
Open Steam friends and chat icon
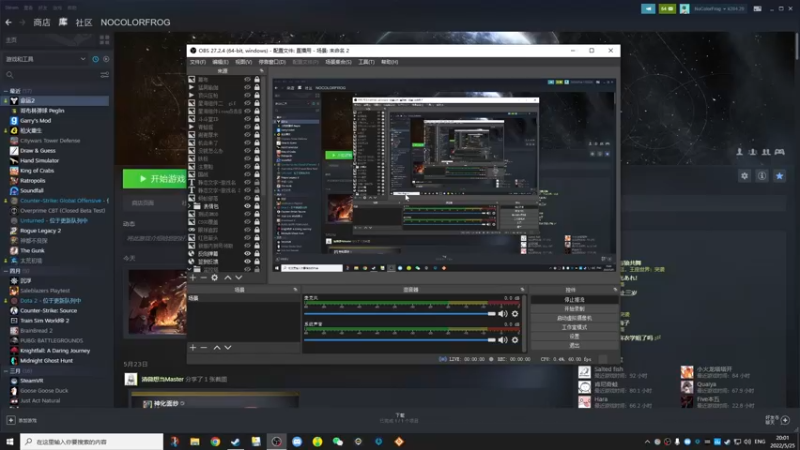tap(779, 420)
